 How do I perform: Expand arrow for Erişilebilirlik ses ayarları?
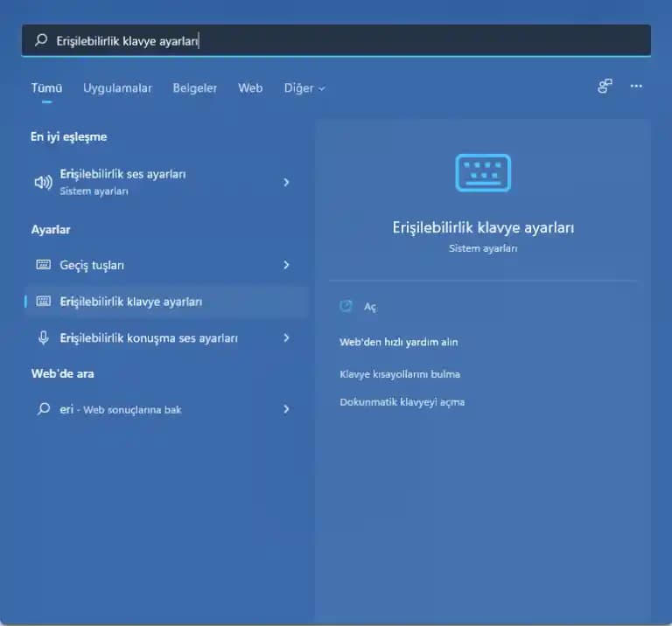click(286, 182)
